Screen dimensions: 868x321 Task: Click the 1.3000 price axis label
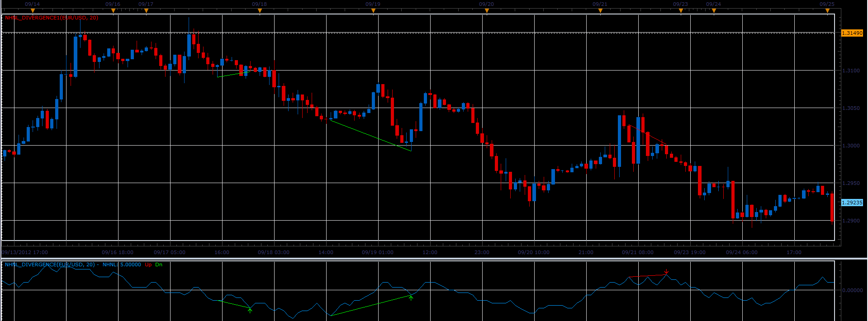pos(851,146)
